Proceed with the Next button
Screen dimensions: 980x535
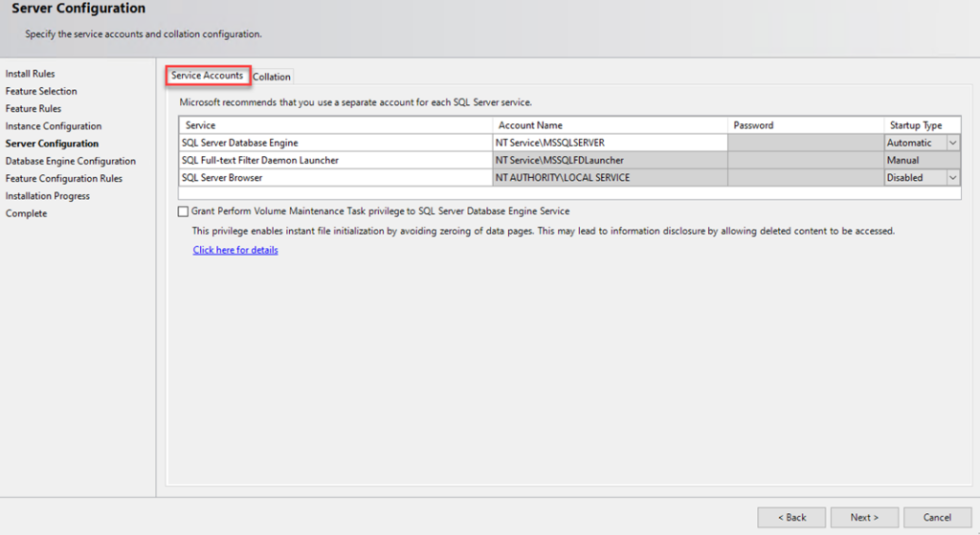tap(864, 518)
